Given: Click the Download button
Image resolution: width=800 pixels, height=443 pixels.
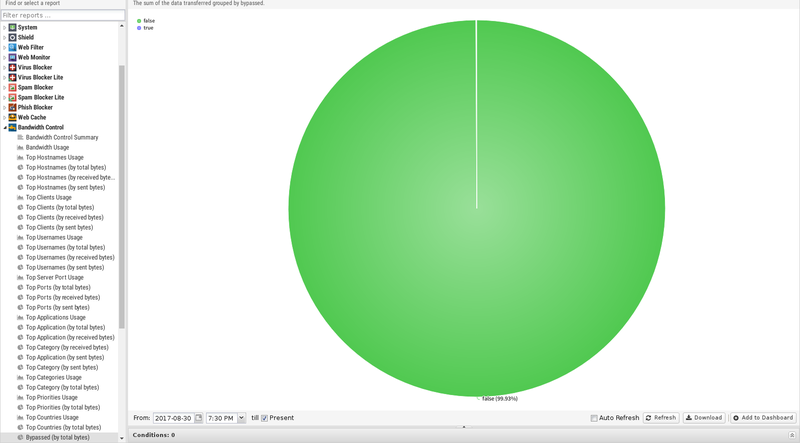Looking at the screenshot, I should click(704, 417).
